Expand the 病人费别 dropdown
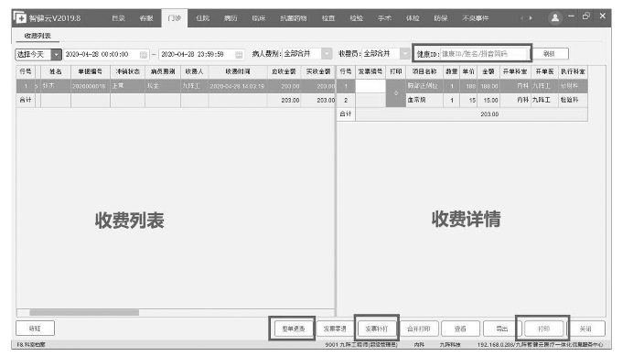 click(327, 53)
